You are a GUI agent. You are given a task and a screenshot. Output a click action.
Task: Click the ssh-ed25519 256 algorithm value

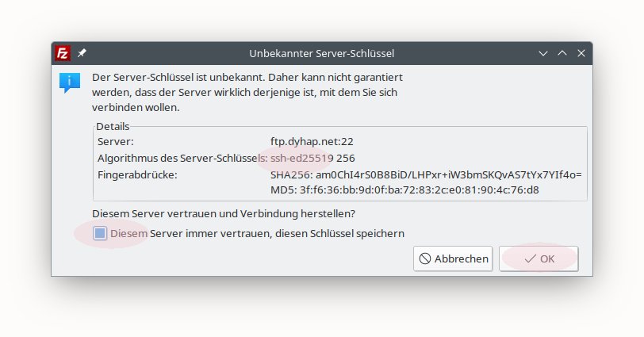coord(312,158)
